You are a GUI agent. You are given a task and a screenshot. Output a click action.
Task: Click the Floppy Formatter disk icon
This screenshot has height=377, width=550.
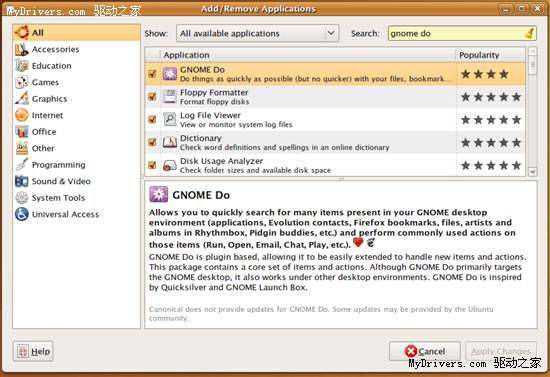click(x=170, y=97)
